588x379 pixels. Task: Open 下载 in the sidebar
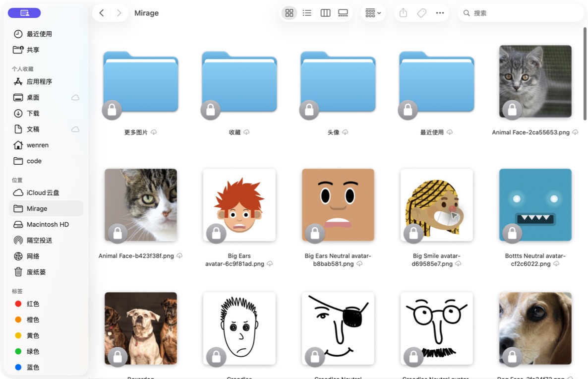coord(46,113)
